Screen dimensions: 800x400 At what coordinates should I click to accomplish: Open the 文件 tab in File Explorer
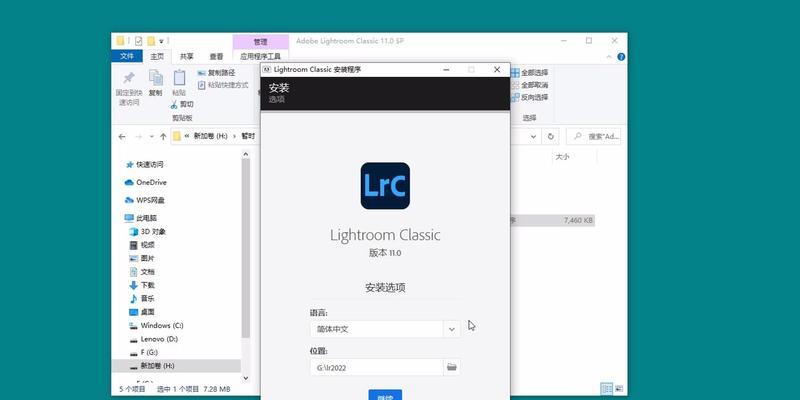click(127, 56)
